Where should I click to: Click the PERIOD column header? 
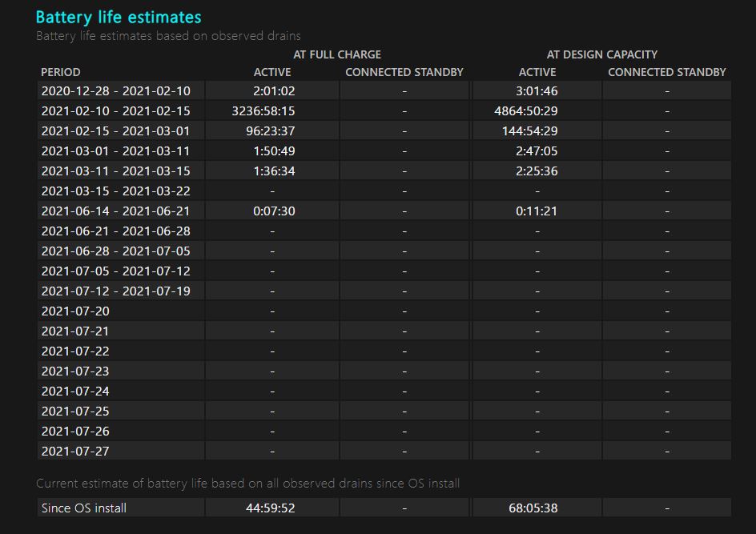[x=61, y=72]
